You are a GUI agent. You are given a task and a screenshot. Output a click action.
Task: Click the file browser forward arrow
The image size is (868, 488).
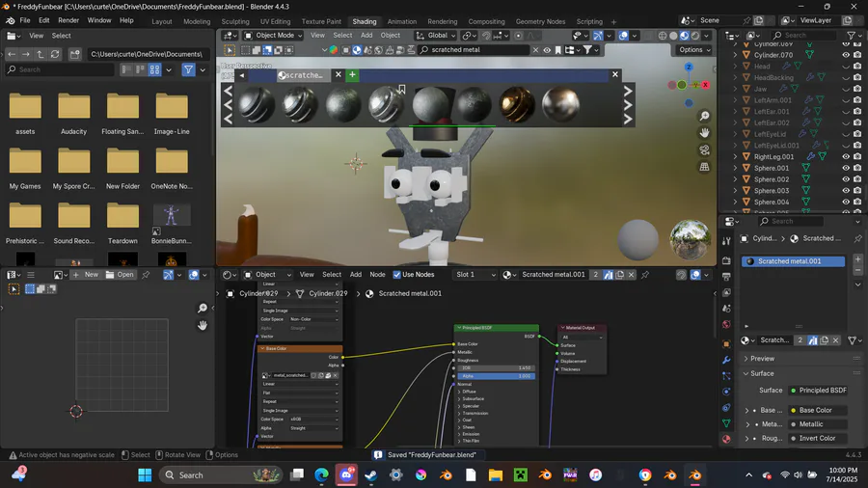[26, 54]
